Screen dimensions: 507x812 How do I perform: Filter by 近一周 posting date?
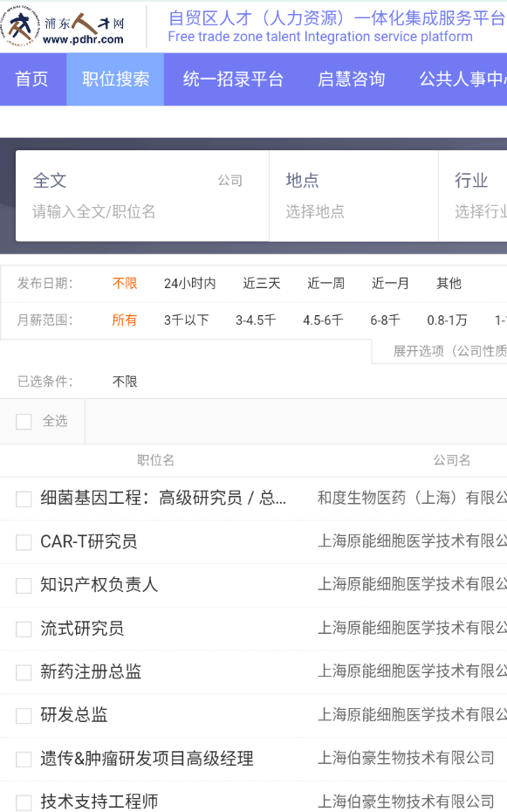pyautogui.click(x=326, y=283)
